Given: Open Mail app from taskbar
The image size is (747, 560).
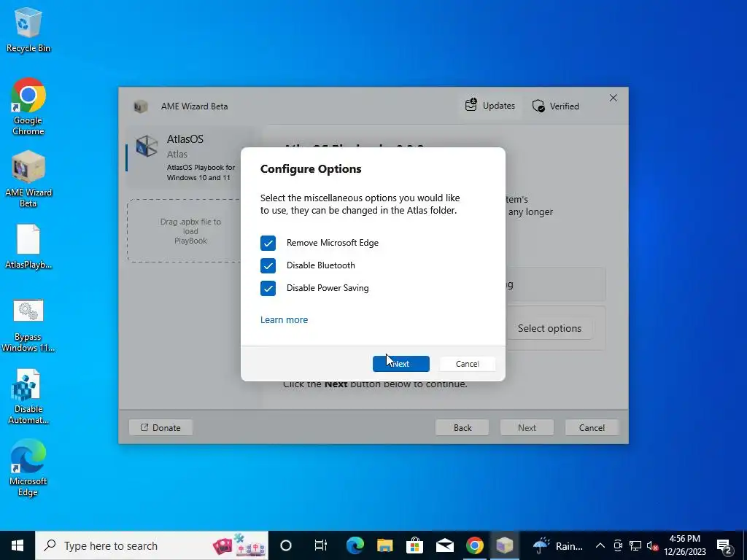Looking at the screenshot, I should (445, 545).
